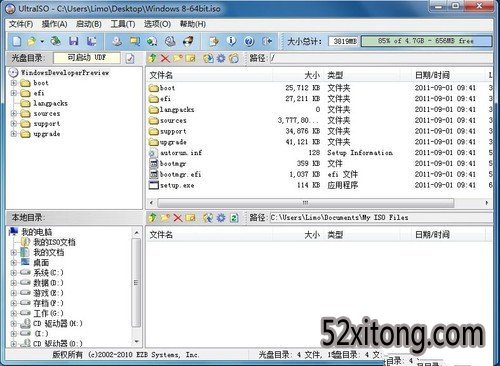
Task: Click the Exit arrow icon in the main toolbar
Action: tap(267, 41)
